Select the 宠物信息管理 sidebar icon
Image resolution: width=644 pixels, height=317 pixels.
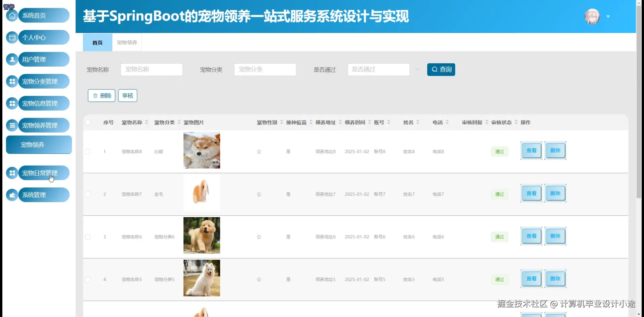point(12,103)
